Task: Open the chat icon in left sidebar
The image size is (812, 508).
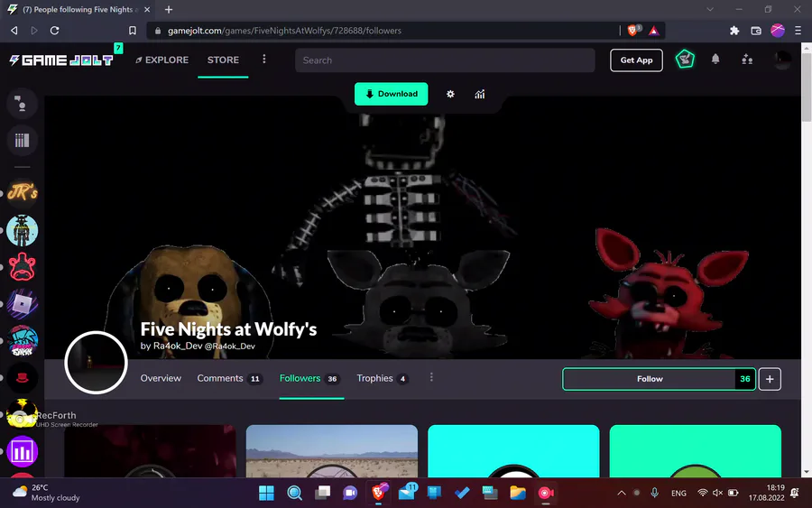Action: click(x=22, y=104)
